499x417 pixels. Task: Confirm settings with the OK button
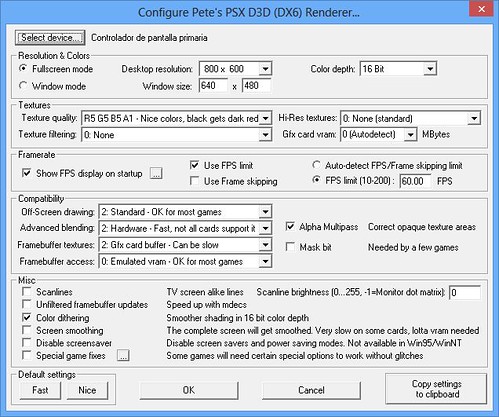(x=189, y=390)
